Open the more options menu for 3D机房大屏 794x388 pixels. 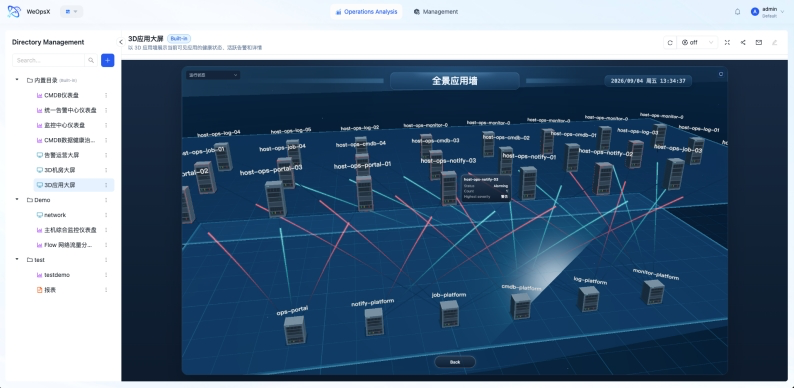click(x=106, y=170)
